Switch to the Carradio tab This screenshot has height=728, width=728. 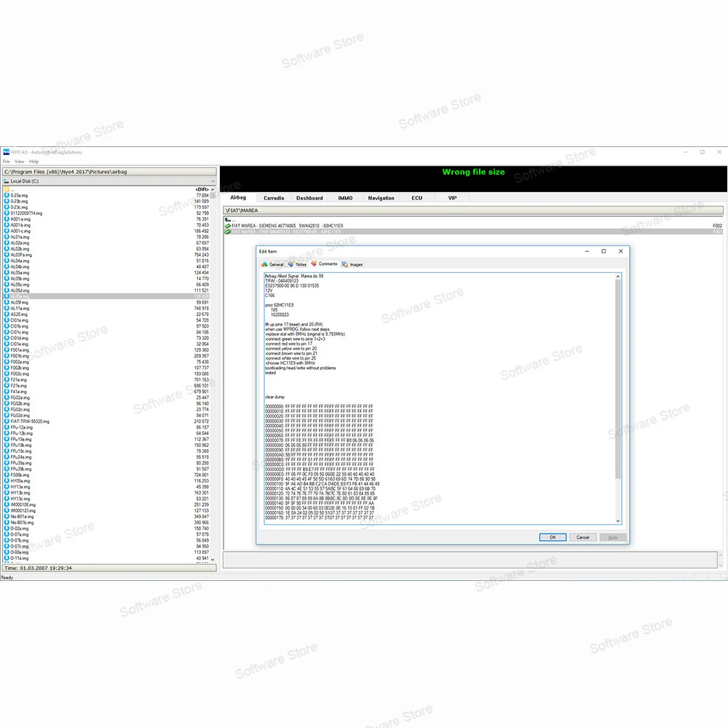(274, 198)
